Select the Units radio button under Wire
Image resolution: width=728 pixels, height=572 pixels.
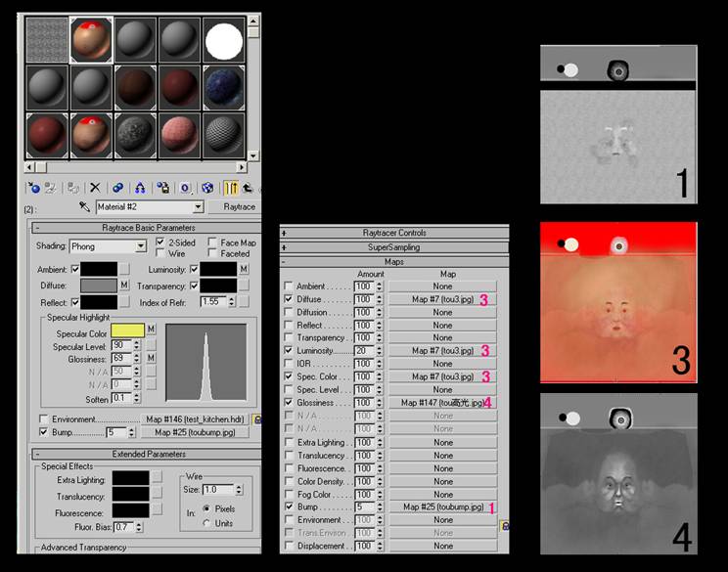206,522
